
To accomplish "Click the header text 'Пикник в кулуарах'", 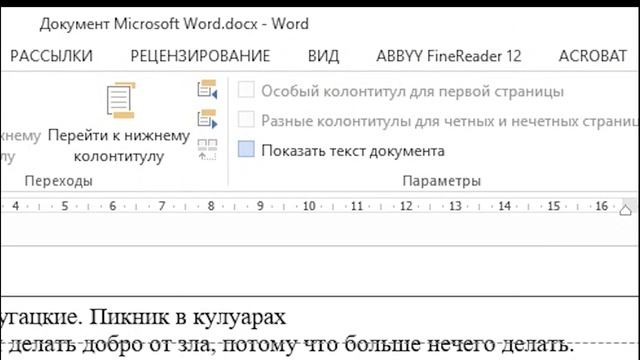I will click(187, 317).
